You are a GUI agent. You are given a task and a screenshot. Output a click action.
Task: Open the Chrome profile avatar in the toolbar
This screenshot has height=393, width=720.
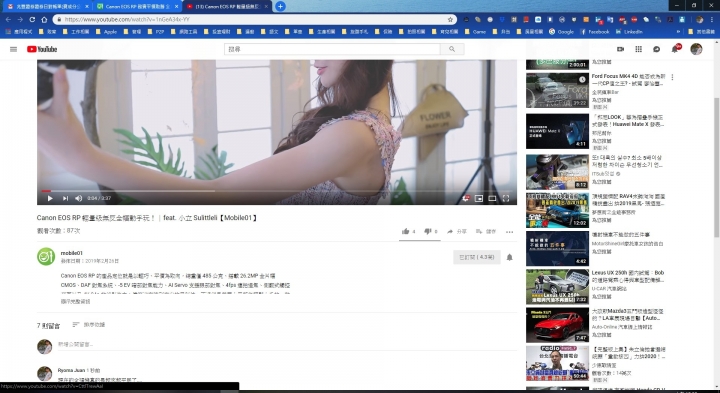pos(699,19)
